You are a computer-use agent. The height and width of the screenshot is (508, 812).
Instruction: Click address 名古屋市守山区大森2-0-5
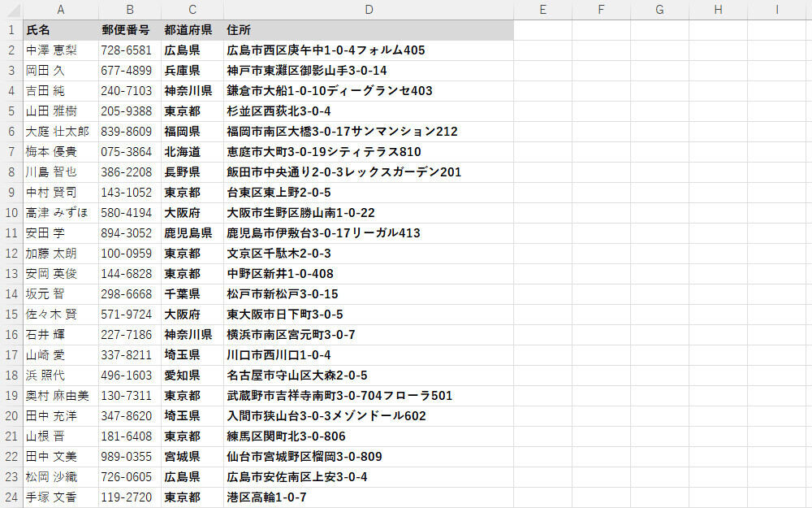(369, 376)
